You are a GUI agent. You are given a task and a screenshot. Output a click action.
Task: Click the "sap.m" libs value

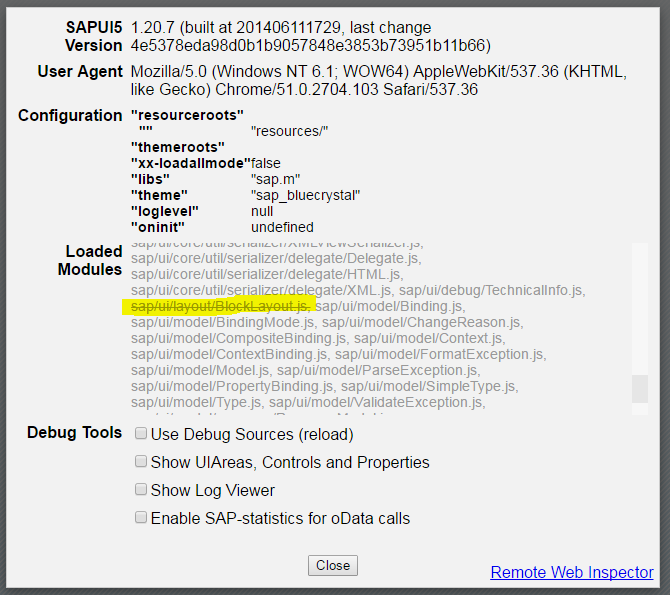pyautogui.click(x=276, y=179)
